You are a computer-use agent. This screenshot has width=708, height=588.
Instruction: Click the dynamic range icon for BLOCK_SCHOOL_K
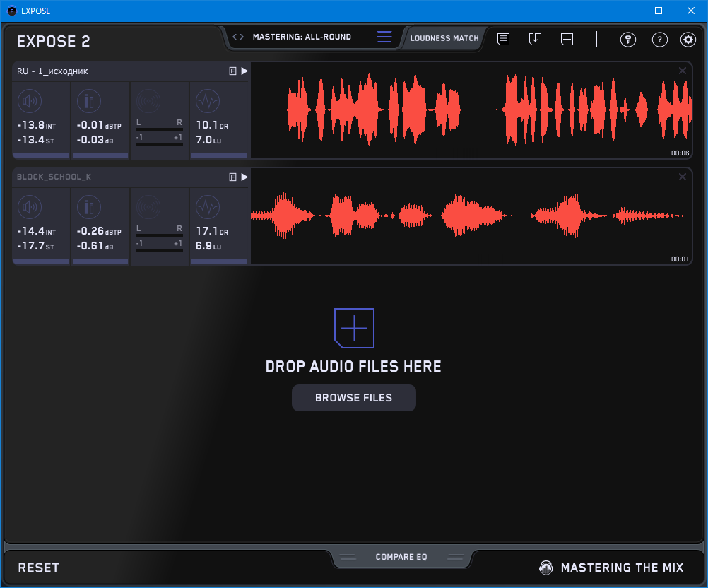208,207
